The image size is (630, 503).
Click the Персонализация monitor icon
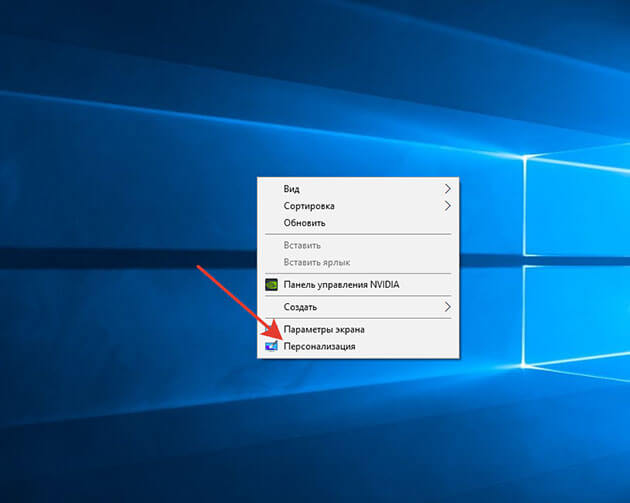(272, 346)
